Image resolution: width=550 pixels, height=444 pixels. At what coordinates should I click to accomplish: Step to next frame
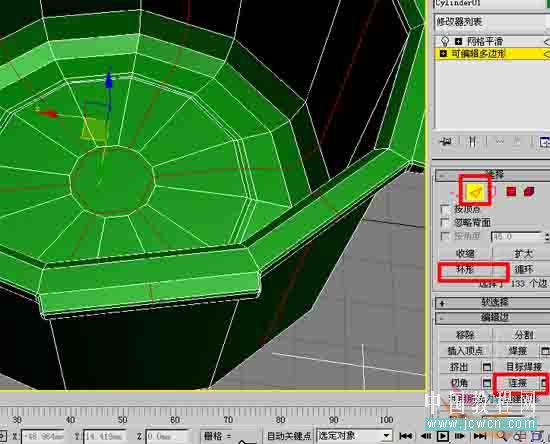pyautogui.click(x=460, y=436)
